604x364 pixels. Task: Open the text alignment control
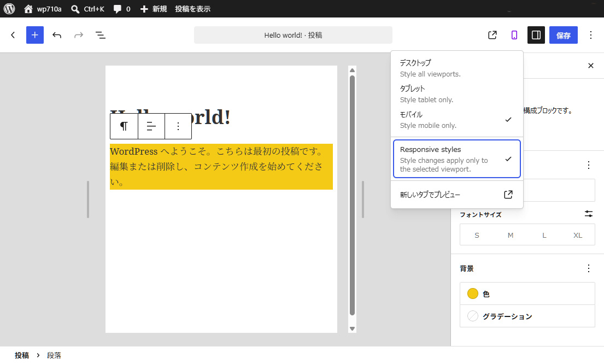[x=151, y=126]
